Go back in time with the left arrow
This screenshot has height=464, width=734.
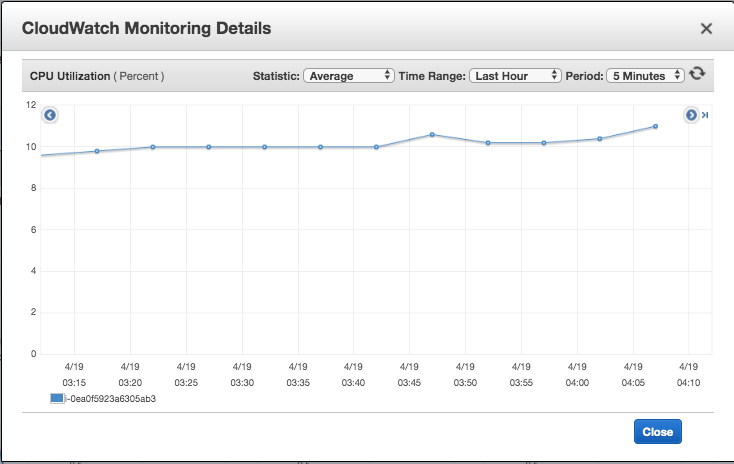[x=50, y=115]
